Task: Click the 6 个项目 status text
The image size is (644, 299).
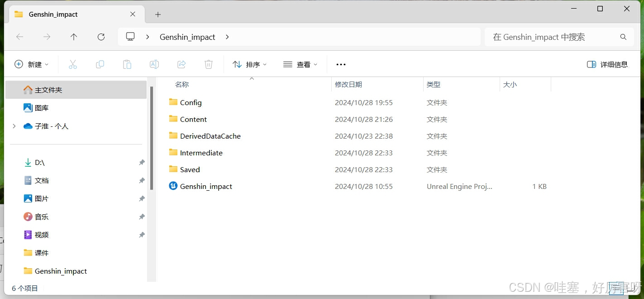Action: pos(25,288)
